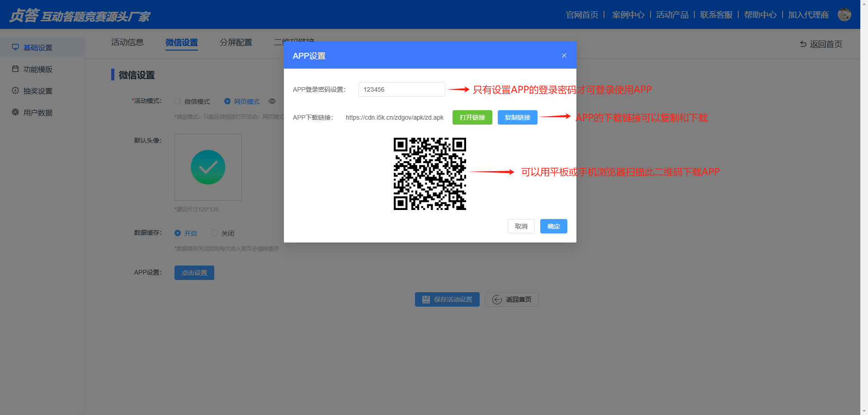Screen dimensions: 868x415
Task: Click the back arrow circle icon at bottom
Action: [x=497, y=299]
